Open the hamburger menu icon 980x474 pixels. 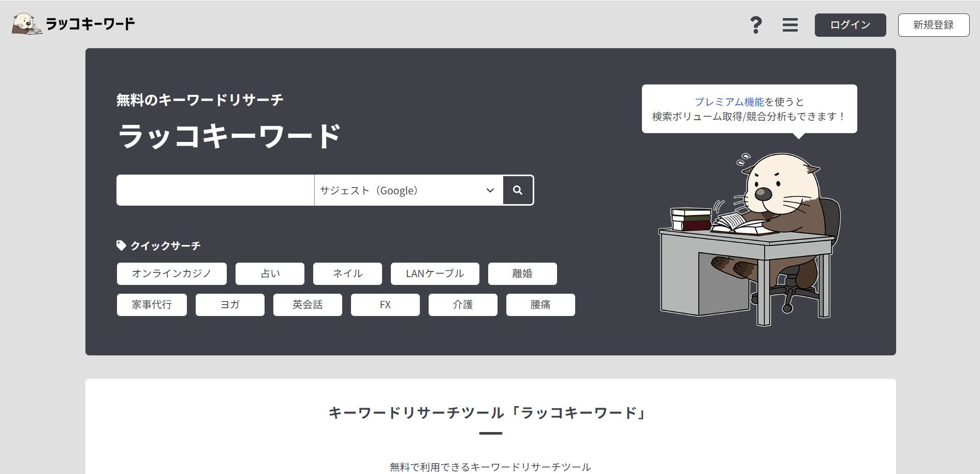click(x=790, y=25)
